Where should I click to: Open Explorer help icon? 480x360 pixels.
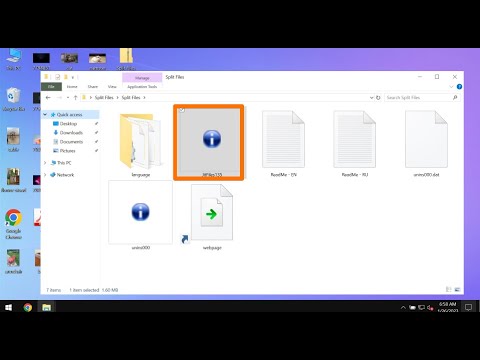click(459, 87)
